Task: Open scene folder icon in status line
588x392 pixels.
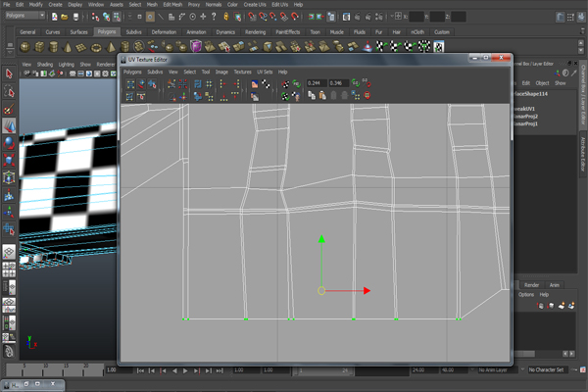Action: 65,17
